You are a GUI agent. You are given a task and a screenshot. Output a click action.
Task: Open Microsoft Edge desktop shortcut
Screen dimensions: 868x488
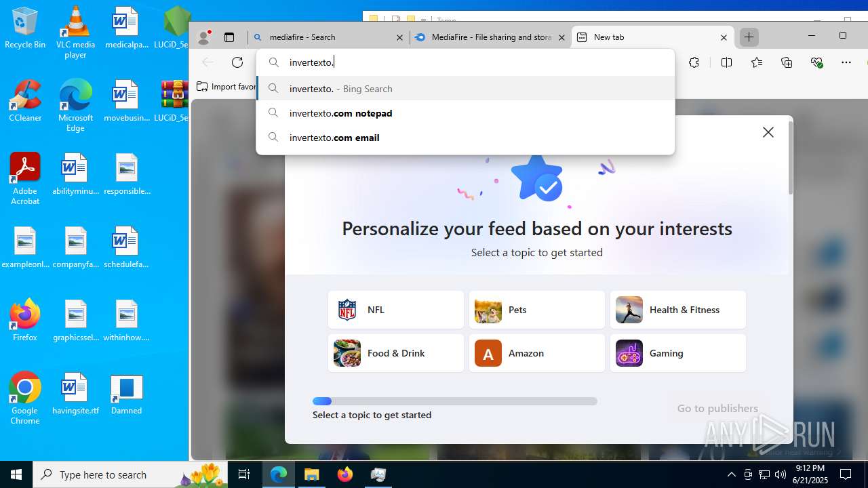pyautogui.click(x=75, y=106)
